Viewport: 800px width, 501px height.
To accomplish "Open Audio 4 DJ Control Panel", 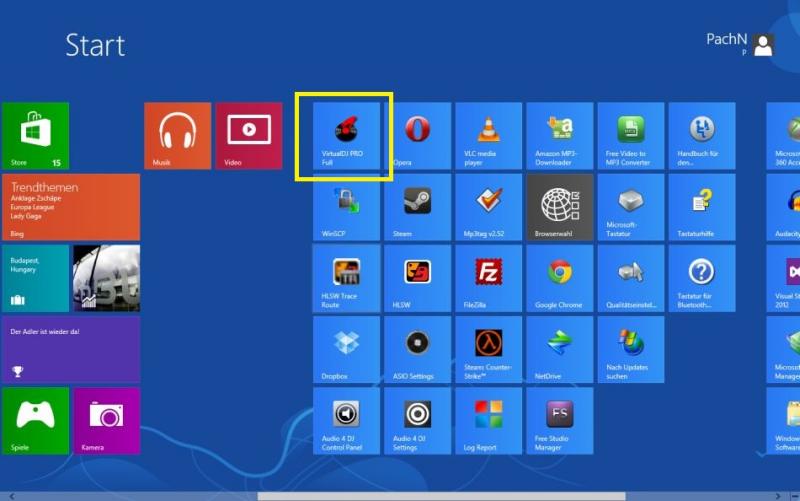I will (346, 421).
